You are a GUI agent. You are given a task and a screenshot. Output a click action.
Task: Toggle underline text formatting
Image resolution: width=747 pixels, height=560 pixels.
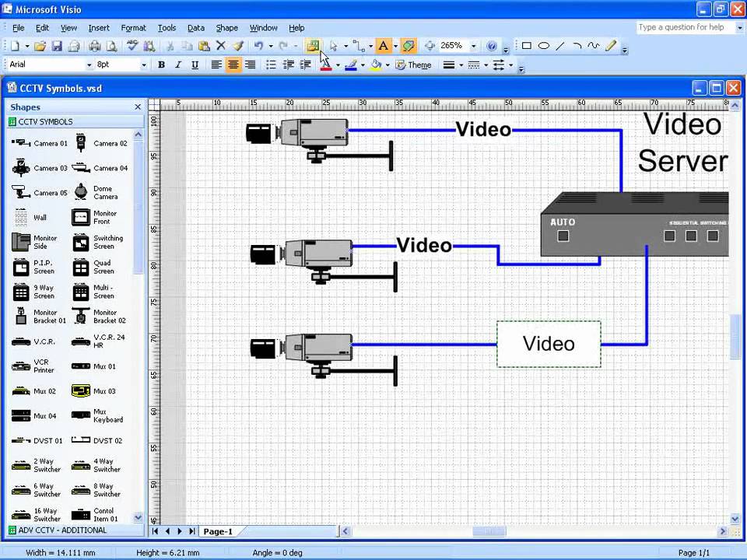(x=195, y=65)
